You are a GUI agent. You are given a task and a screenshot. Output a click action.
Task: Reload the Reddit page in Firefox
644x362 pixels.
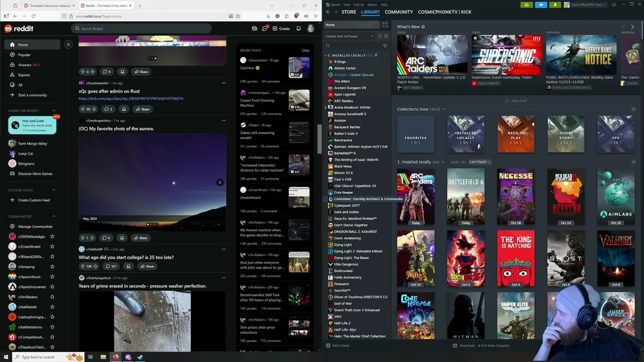[x=33, y=16]
